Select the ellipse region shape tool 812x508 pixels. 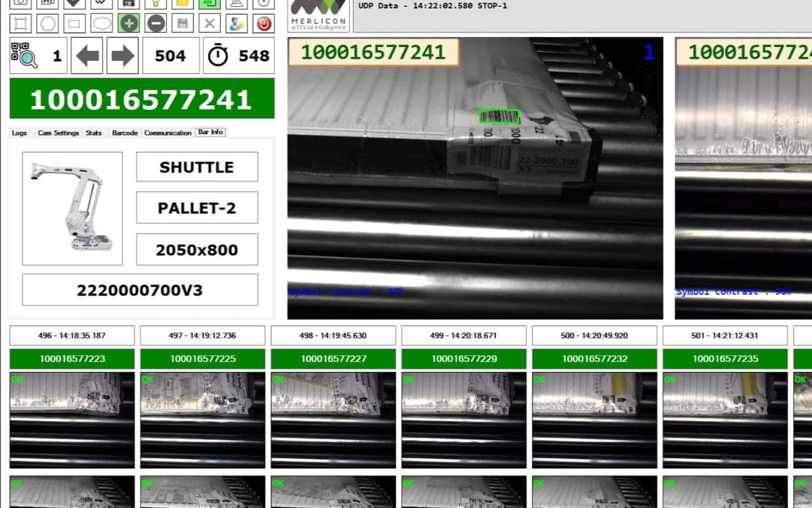tap(101, 24)
